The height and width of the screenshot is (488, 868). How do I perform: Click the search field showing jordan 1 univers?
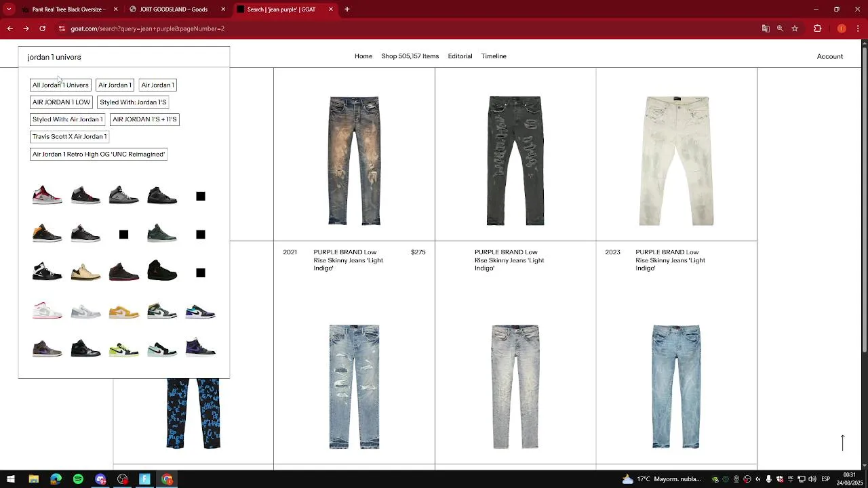tap(124, 57)
